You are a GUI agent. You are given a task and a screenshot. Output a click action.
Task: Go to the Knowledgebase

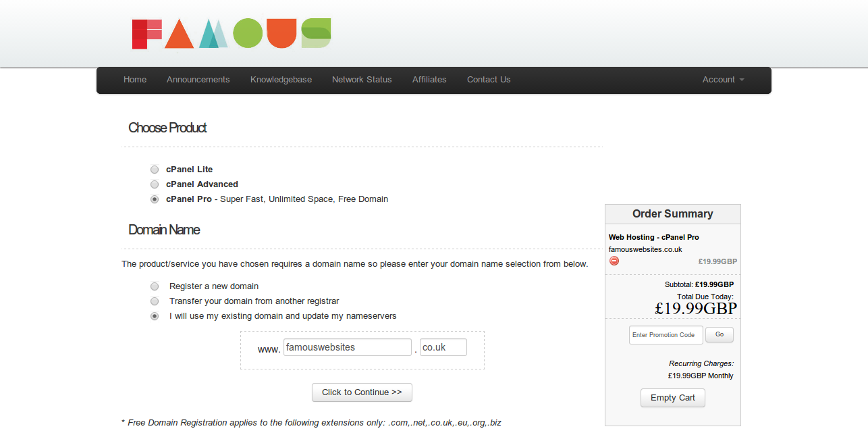(281, 80)
